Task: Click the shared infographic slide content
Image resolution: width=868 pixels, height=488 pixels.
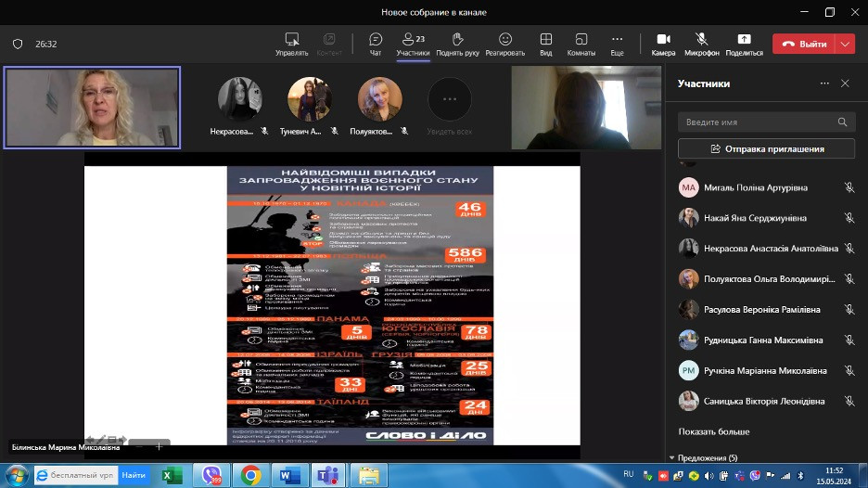Action: (360, 305)
